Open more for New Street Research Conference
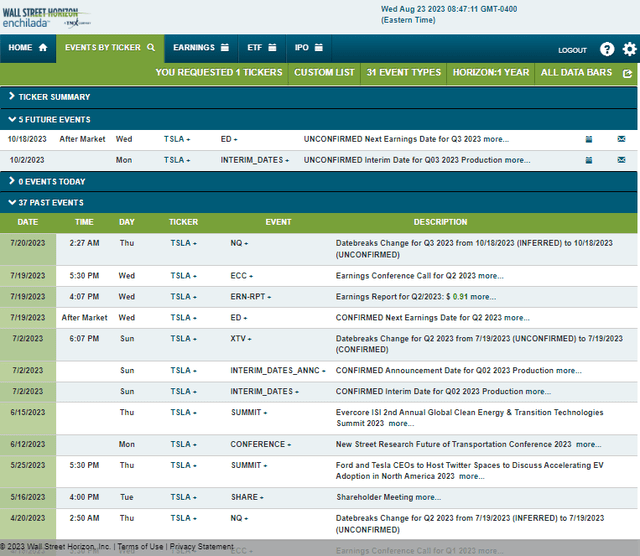This screenshot has width=640, height=556. pos(589,445)
